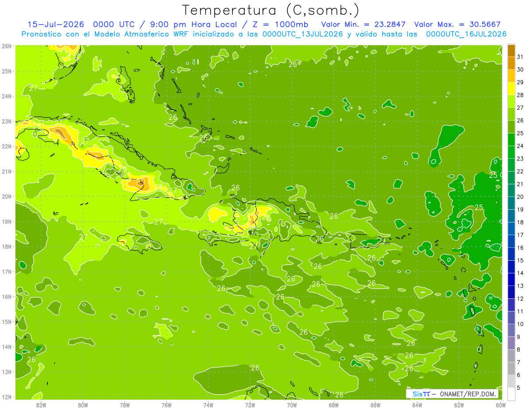Click the "SisTT – ONAMET/REP.DOM." label
Viewport: 532px width, 411px height.
[x=452, y=394]
